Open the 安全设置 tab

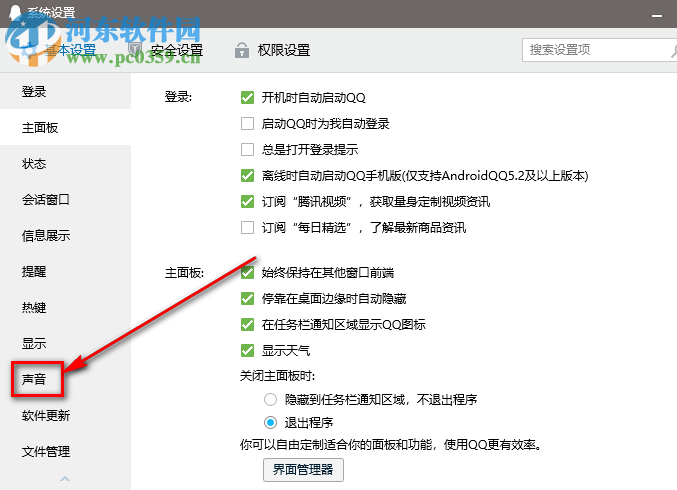(177, 50)
